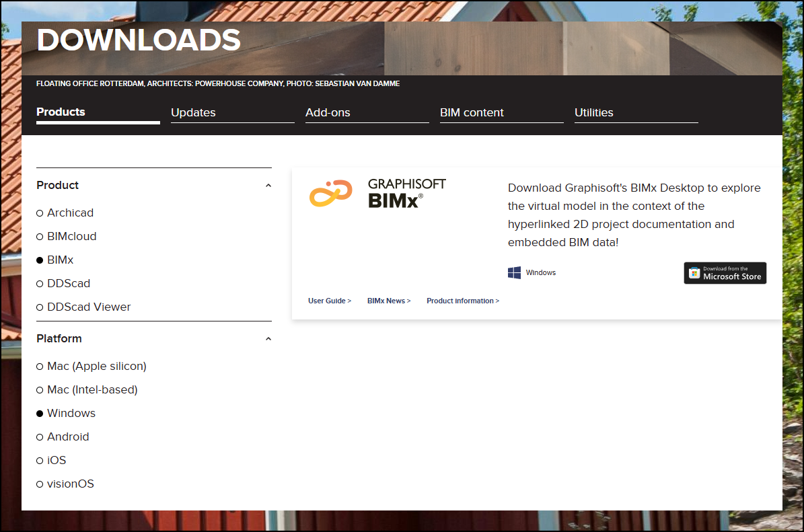The image size is (804, 532).
Task: Click the Windows platform label in BIMx card
Action: (x=540, y=272)
